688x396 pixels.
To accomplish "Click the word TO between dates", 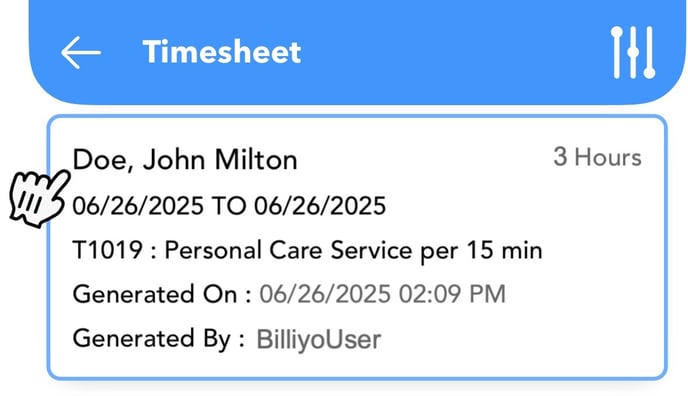I will pyautogui.click(x=229, y=206).
